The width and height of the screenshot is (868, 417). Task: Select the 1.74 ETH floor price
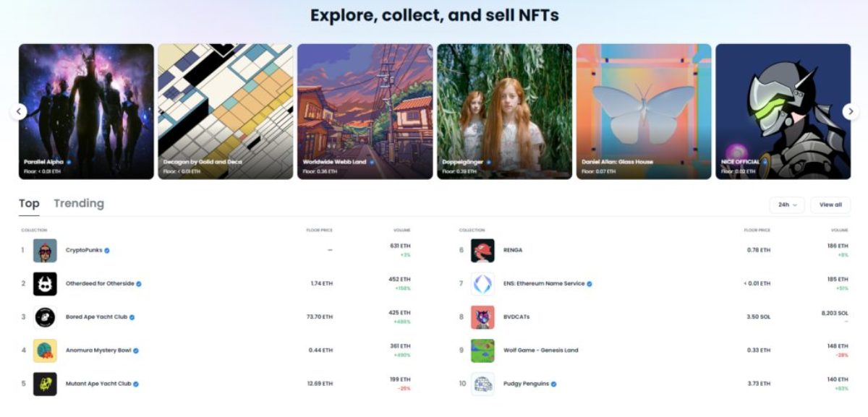click(322, 283)
